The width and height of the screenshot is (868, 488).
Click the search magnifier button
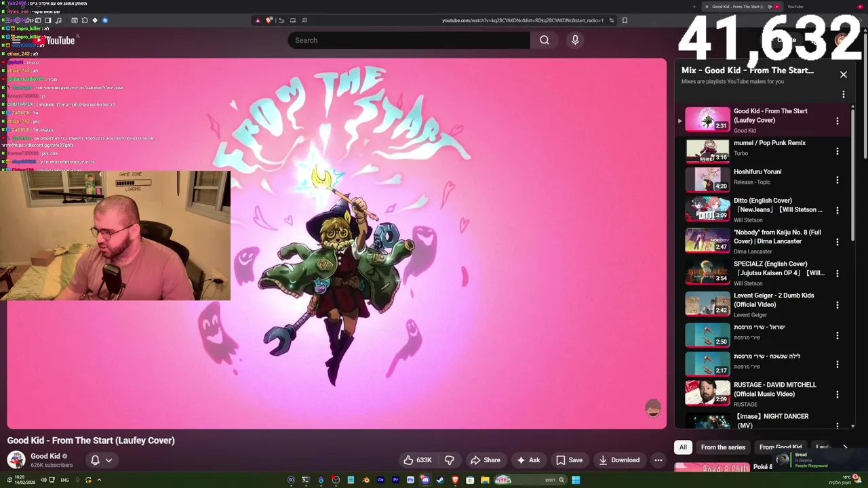(x=544, y=40)
